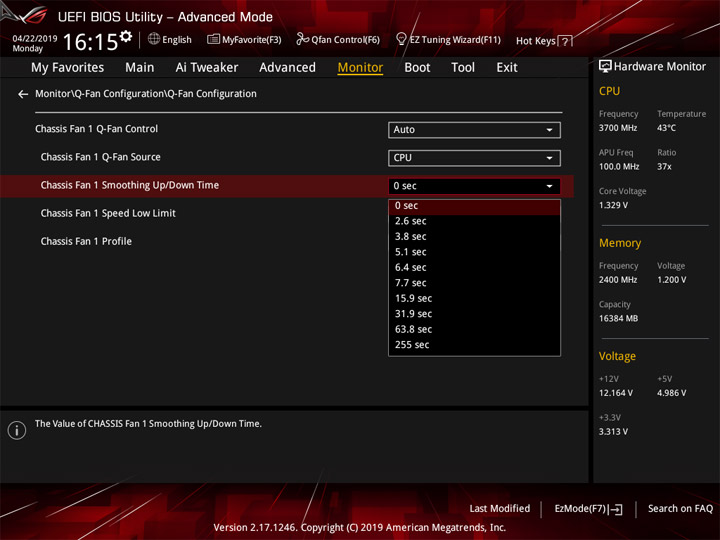
Task: Open My Favorites tab
Action: pyautogui.click(x=68, y=68)
